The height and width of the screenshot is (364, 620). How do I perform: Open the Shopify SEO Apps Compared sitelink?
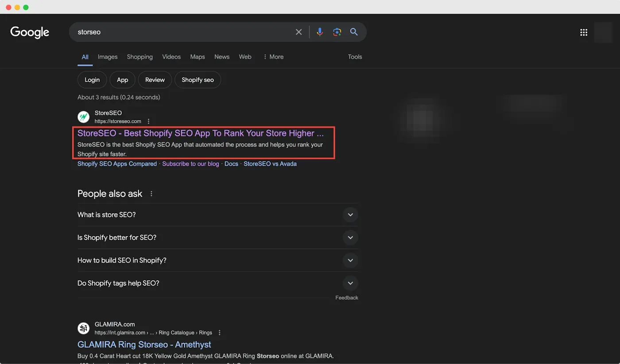pyautogui.click(x=117, y=164)
